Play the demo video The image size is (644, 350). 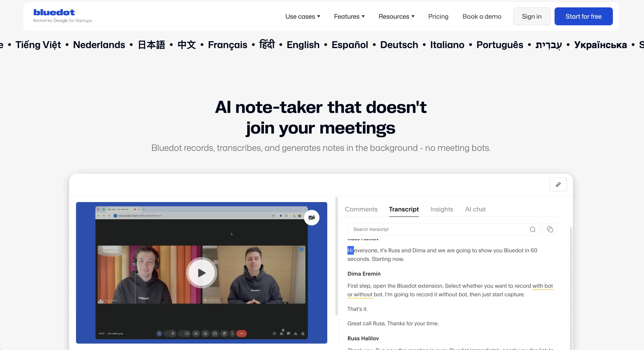201,273
